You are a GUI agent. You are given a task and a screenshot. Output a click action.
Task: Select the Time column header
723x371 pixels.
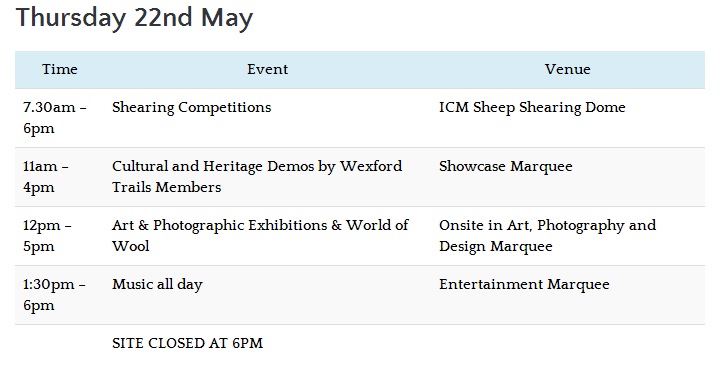click(x=60, y=70)
